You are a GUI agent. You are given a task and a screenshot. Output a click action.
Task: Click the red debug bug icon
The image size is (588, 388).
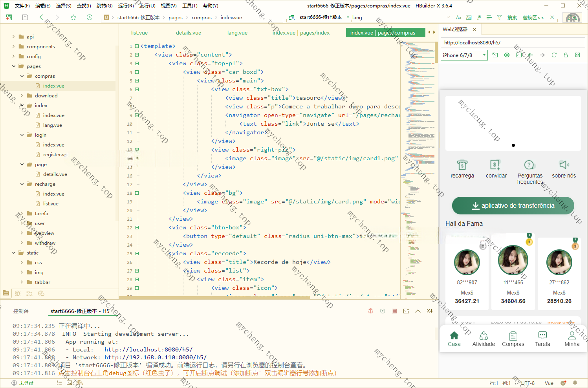[370, 311]
